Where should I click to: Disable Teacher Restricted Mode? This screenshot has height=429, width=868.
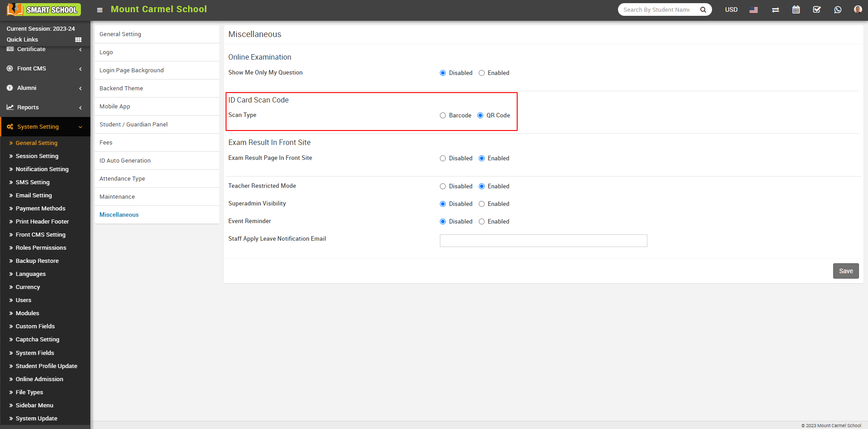point(443,187)
